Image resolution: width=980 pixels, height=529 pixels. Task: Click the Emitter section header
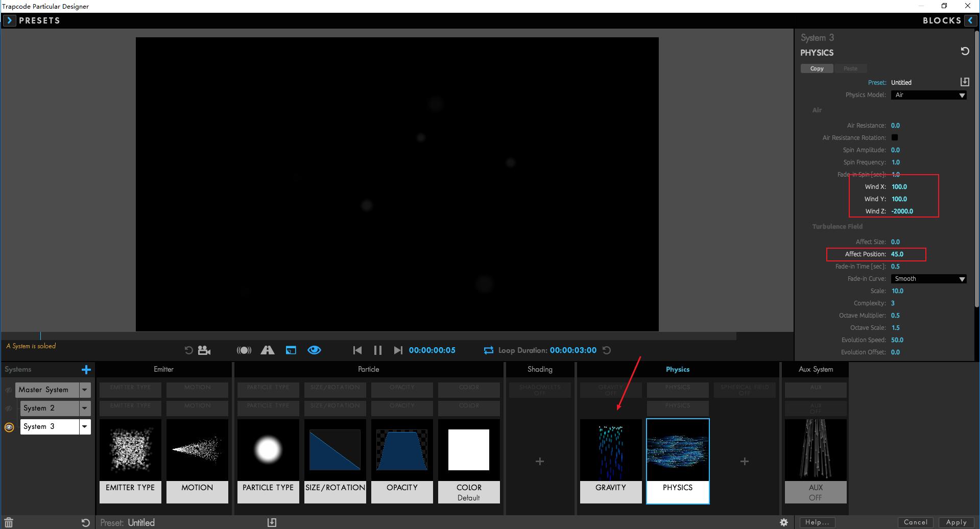163,369
